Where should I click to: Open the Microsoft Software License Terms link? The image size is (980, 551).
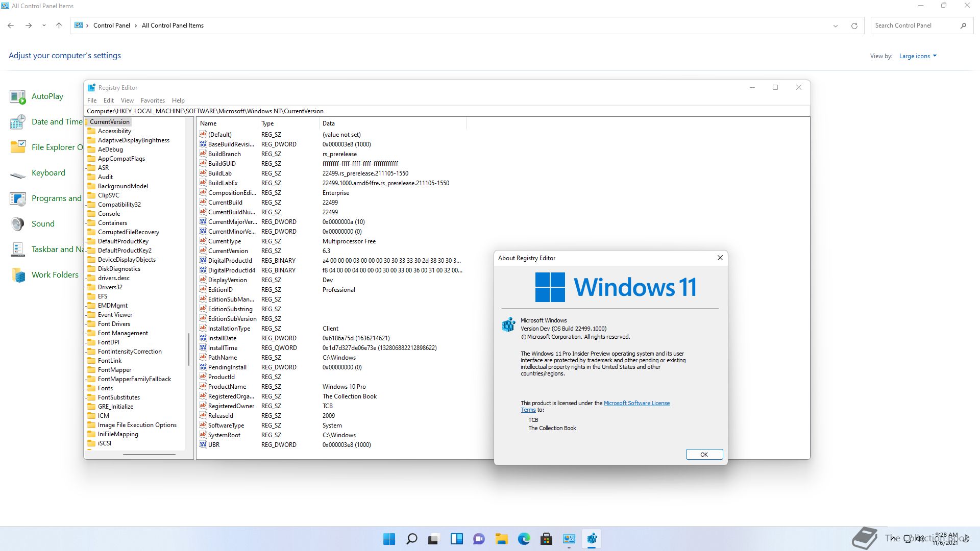(636, 403)
